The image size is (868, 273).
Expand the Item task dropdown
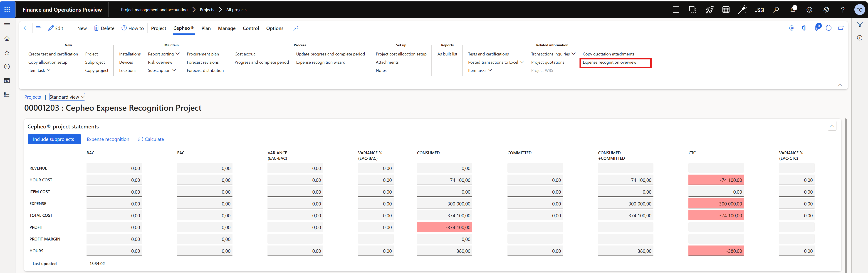[x=40, y=70]
